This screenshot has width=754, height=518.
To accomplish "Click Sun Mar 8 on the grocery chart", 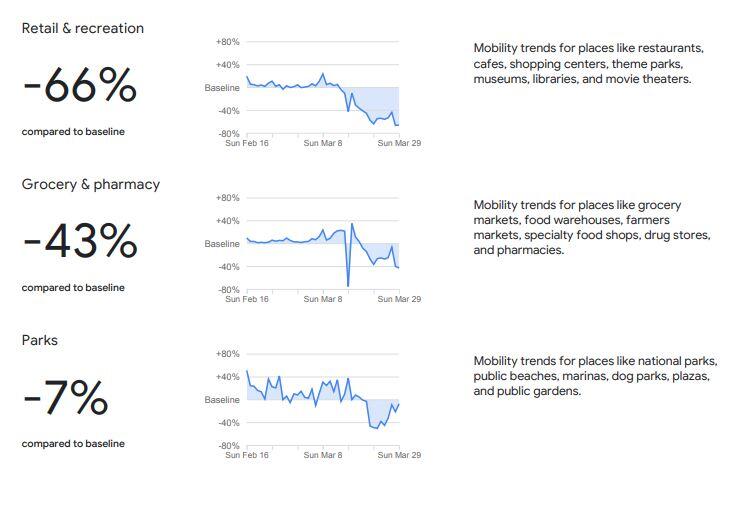I will pos(323,299).
